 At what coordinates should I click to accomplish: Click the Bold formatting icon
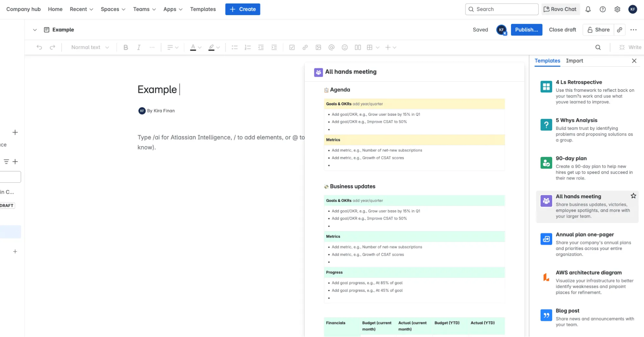point(126,47)
